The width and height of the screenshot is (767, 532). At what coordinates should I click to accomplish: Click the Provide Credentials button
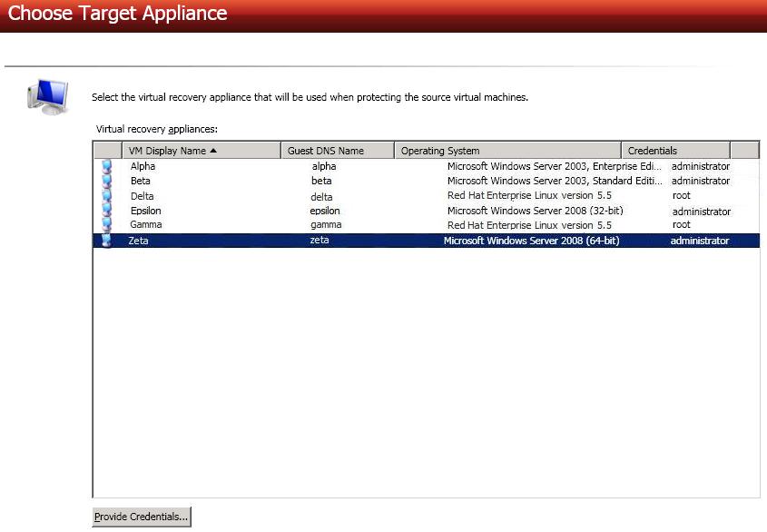pyautogui.click(x=142, y=517)
